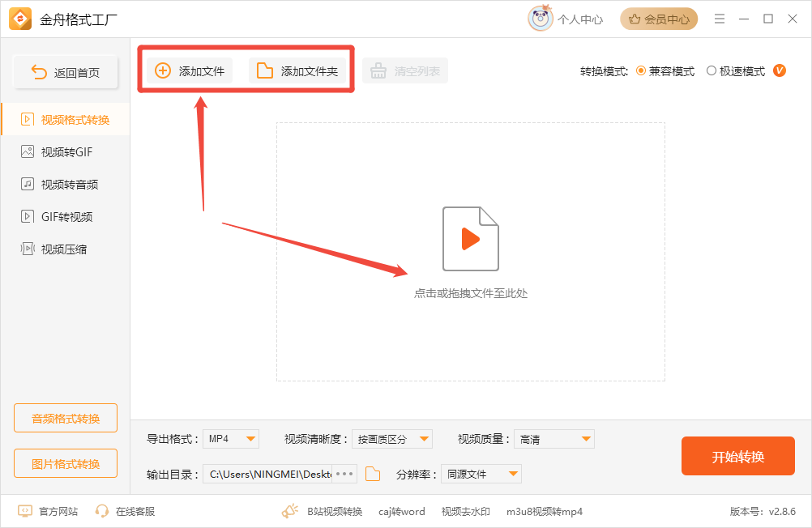This screenshot has width=812, height=528.
Task: Click the 金舟格式工厂 app logo icon
Action: point(20,19)
